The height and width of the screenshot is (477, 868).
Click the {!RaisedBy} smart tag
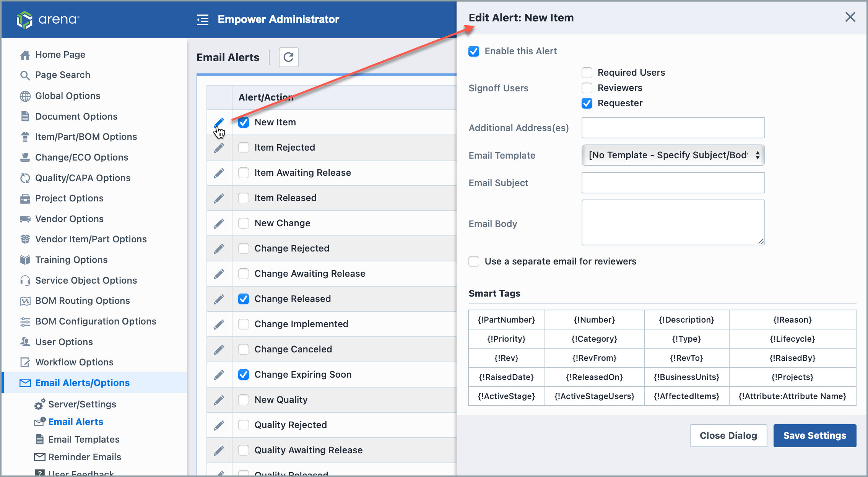point(792,358)
